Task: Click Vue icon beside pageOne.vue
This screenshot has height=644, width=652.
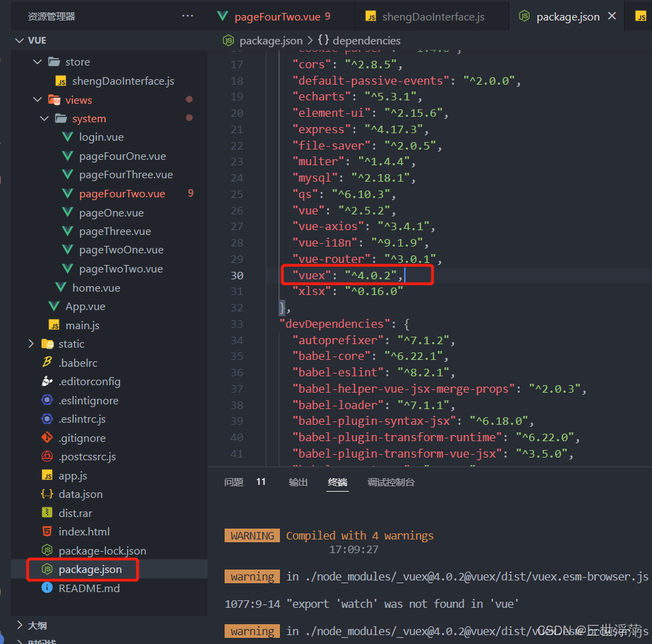Action: pos(68,212)
